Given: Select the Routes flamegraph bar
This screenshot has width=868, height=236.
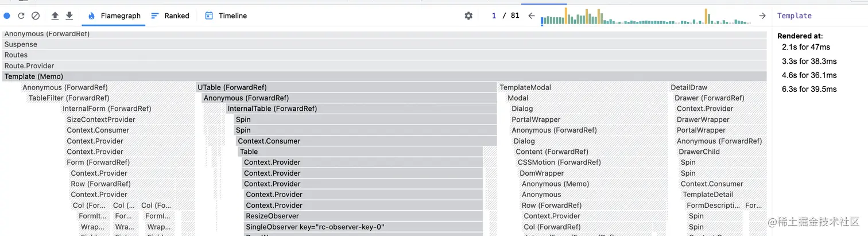Looking at the screenshot, I should pyautogui.click(x=384, y=55).
